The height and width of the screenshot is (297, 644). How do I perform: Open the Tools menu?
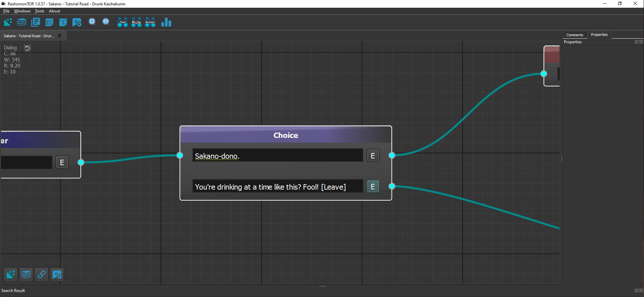[x=40, y=11]
